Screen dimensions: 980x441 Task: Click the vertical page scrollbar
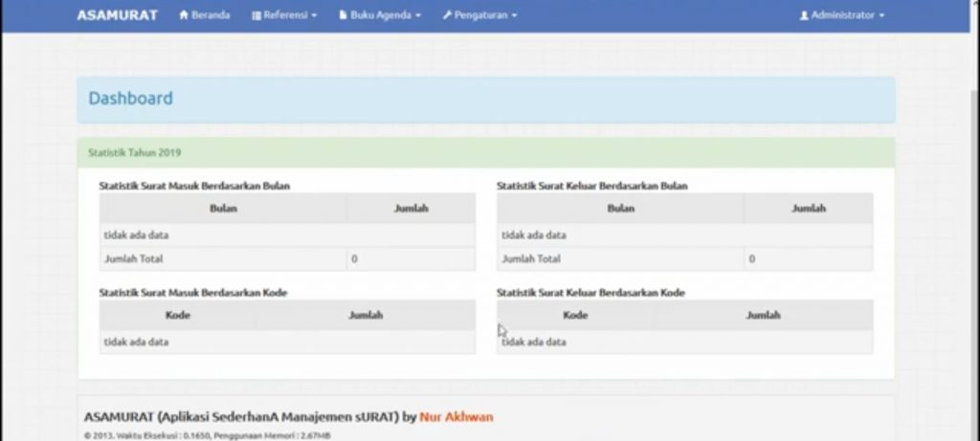tap(973, 239)
